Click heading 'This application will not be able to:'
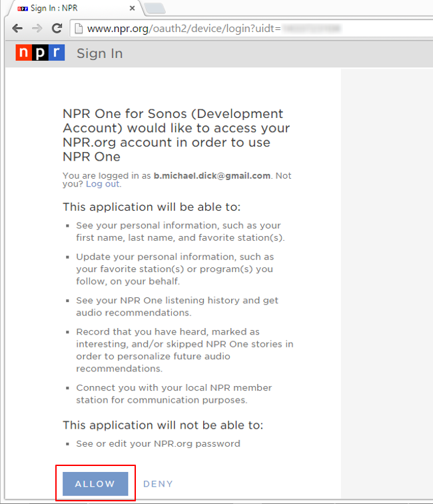This screenshot has width=433, height=504. [163, 425]
